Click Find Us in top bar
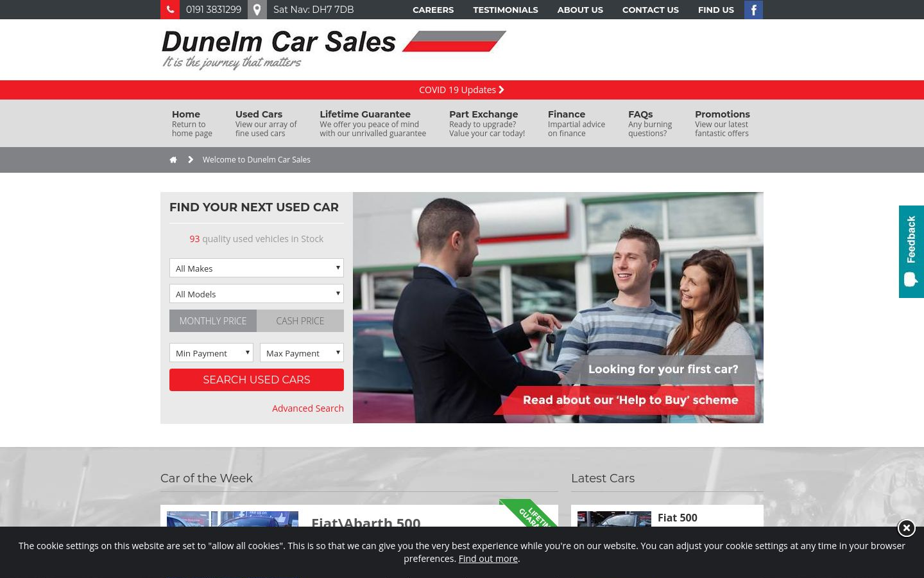The width and height of the screenshot is (924, 578). coord(716,10)
